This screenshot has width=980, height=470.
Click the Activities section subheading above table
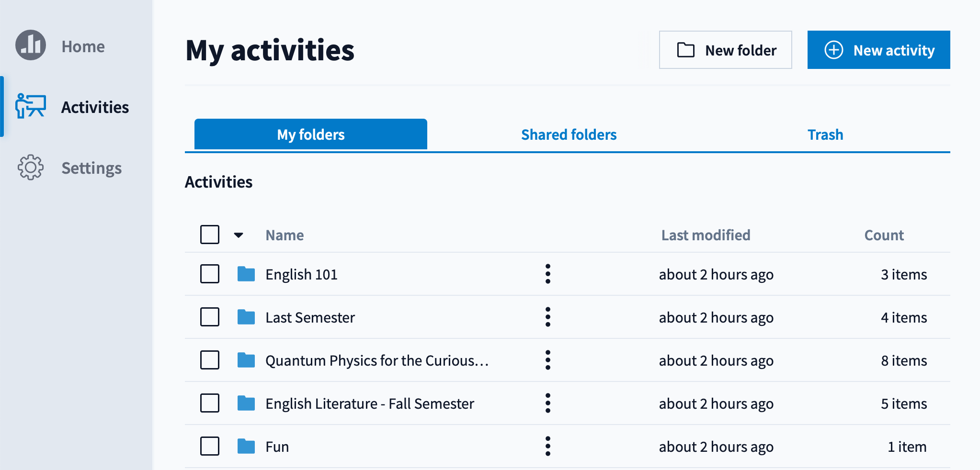click(218, 182)
